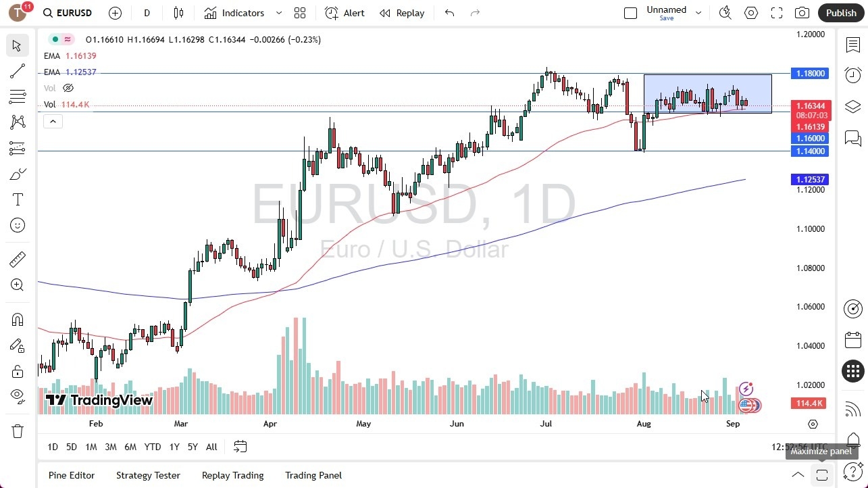The width and height of the screenshot is (868, 488).
Task: Select the Brush drawing tool
Action: 18,173
